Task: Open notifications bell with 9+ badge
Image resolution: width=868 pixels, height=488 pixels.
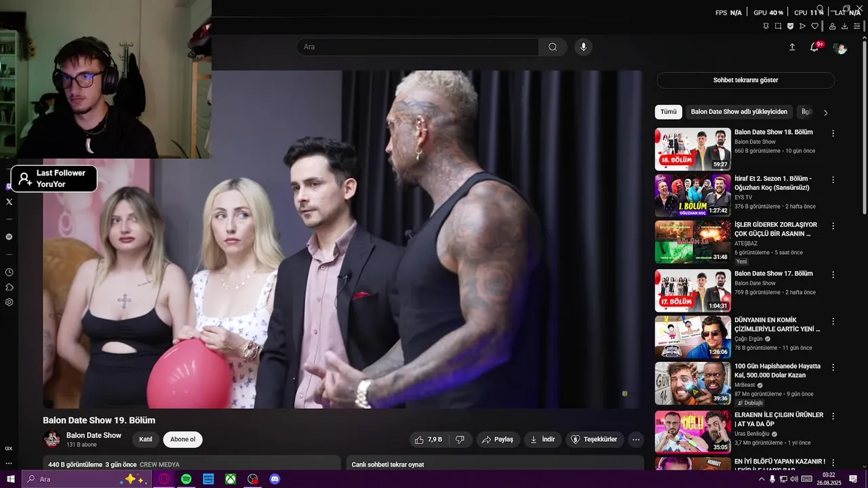Action: pos(814,47)
